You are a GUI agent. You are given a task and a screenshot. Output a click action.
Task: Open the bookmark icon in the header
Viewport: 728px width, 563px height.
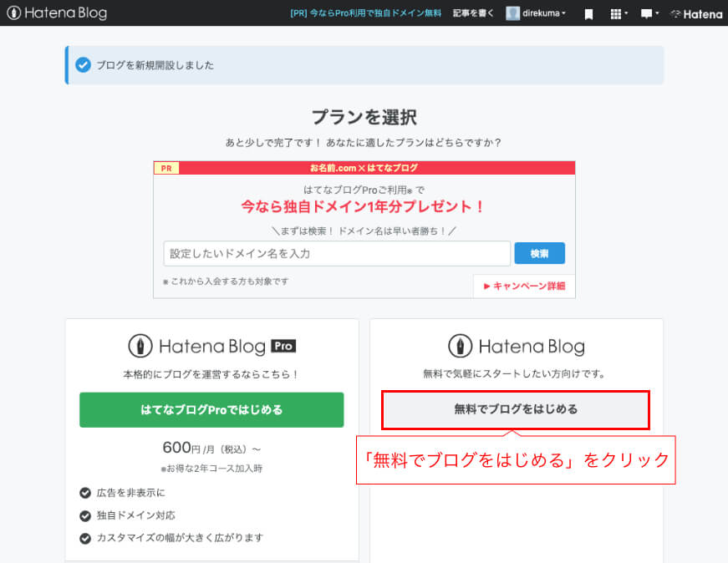588,14
